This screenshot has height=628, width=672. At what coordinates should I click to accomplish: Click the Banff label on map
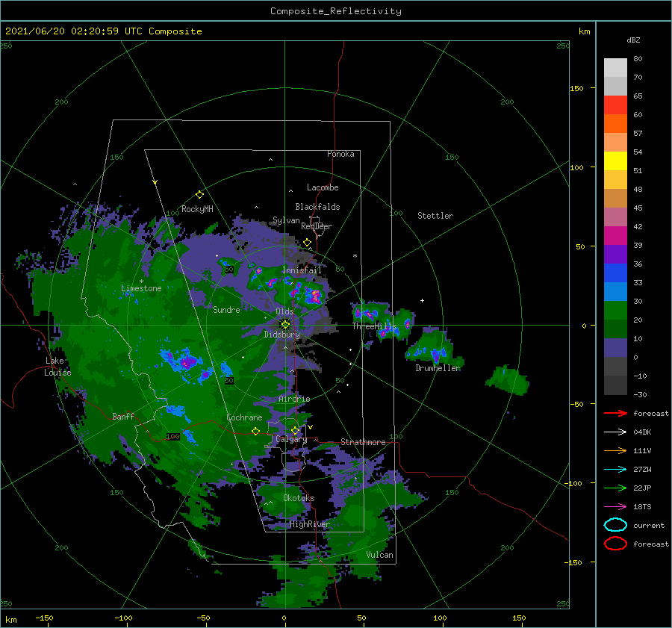[123, 416]
